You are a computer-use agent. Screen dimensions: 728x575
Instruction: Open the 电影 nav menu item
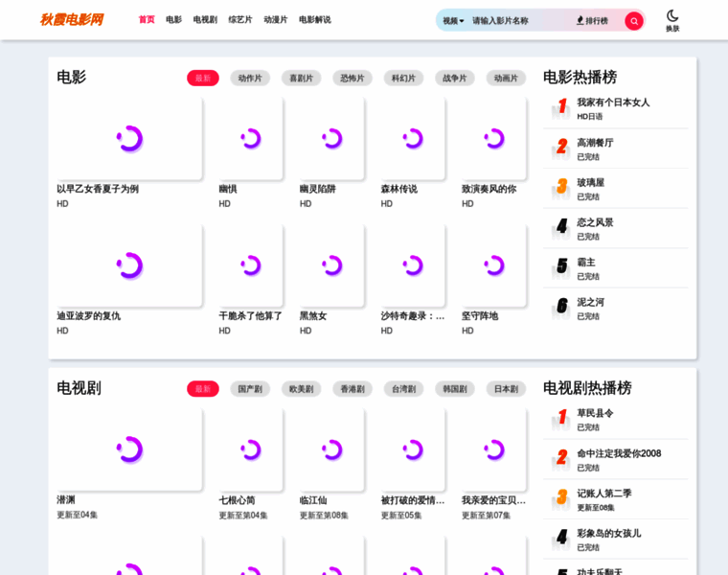tap(173, 19)
